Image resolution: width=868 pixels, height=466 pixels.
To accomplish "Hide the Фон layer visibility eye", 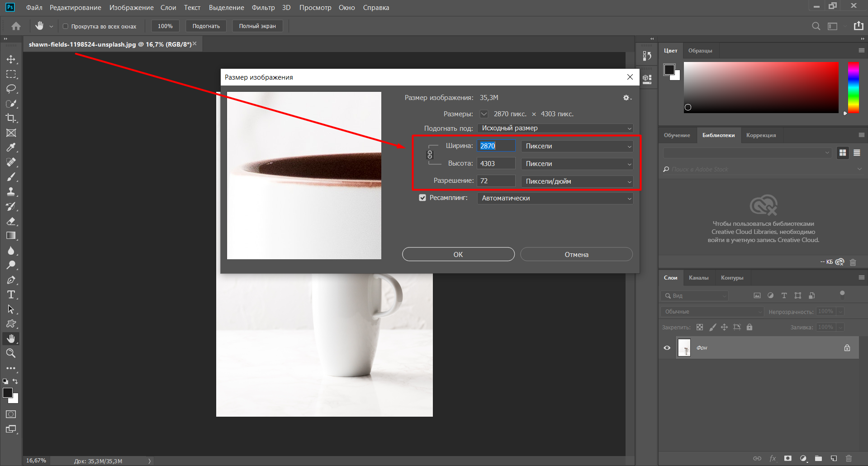I will tap(667, 348).
